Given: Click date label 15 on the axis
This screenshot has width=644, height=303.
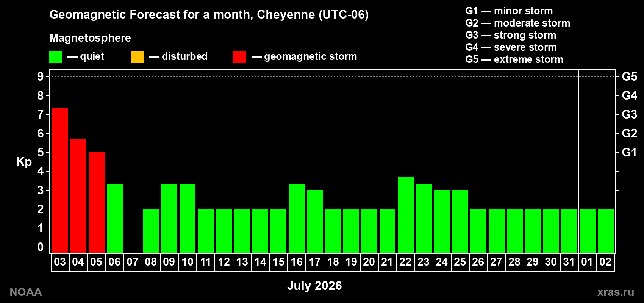Looking at the screenshot, I should [278, 262].
